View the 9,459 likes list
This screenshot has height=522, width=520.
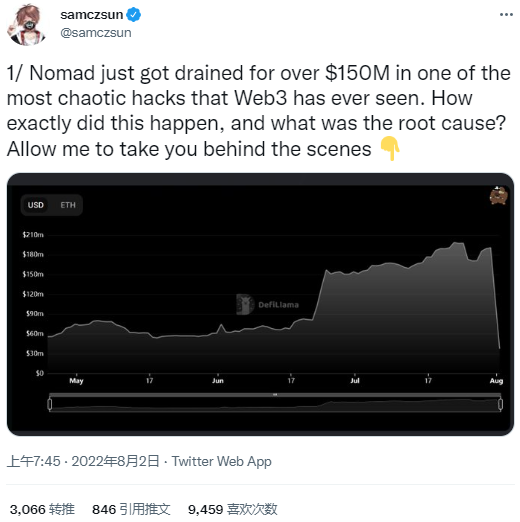click(233, 509)
